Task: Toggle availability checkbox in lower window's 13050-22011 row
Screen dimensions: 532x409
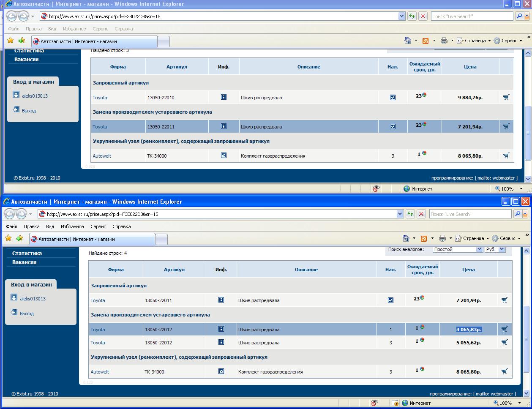Action: pyautogui.click(x=390, y=300)
